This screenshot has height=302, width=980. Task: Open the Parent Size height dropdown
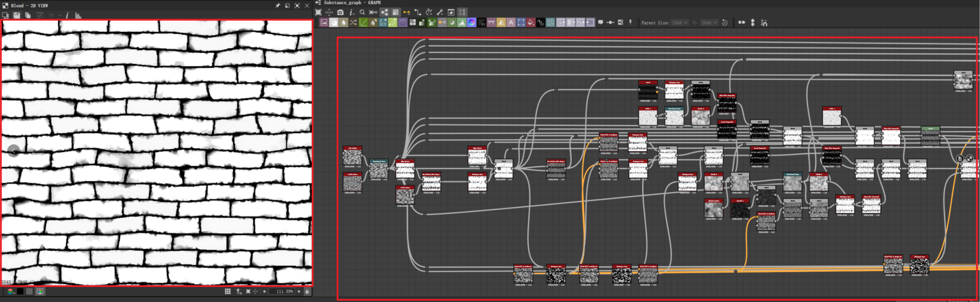tap(709, 23)
